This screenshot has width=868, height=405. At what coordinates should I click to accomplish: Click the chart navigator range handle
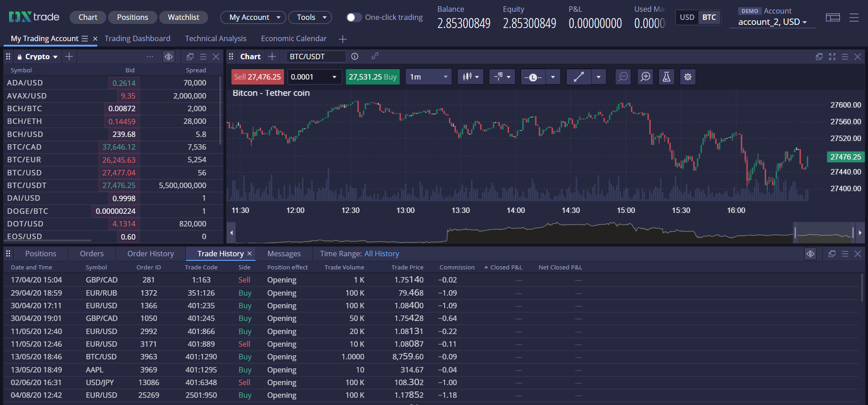click(x=795, y=232)
